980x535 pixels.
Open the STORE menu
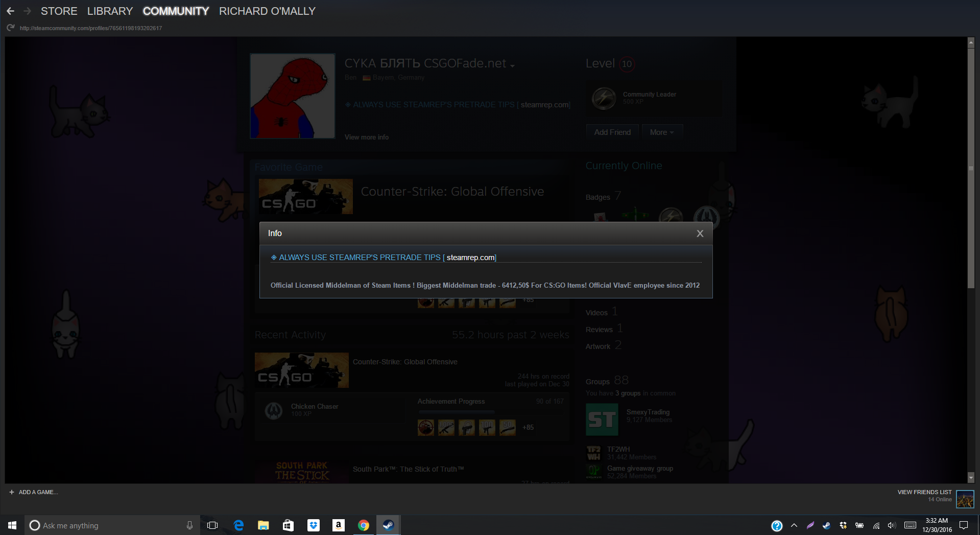pos(59,11)
